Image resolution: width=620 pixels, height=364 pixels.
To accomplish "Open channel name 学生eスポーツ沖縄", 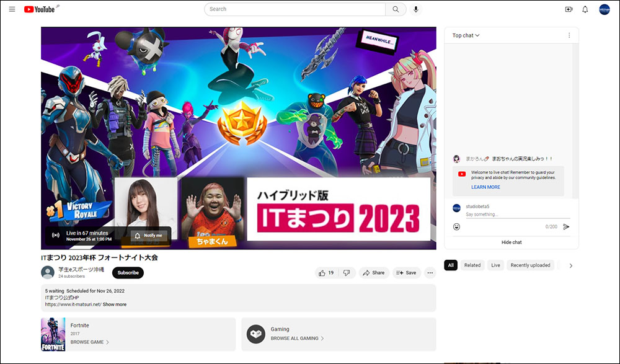I will point(81,270).
